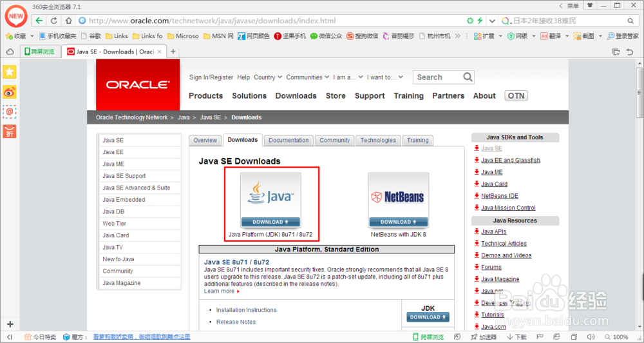Viewport: 644px width, 343px height.
Task: Click the Oracle logo
Action: [x=138, y=84]
